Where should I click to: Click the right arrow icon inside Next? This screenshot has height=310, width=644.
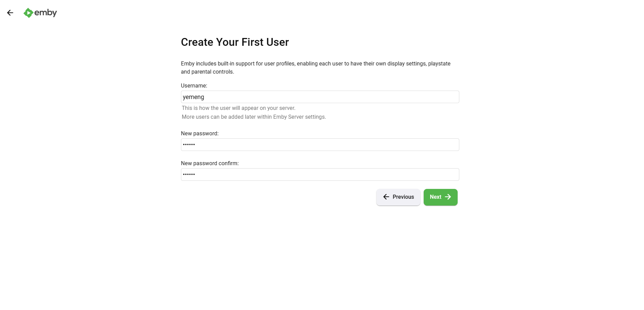[448, 197]
